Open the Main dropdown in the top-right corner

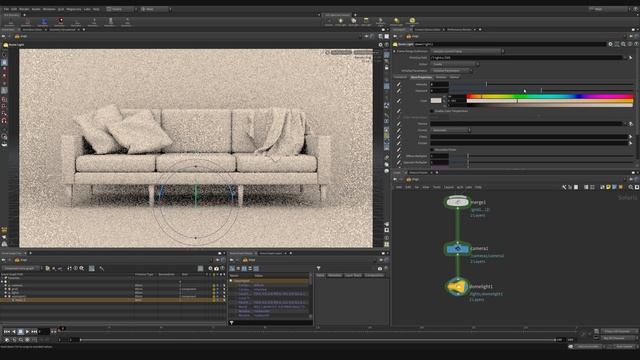point(608,9)
